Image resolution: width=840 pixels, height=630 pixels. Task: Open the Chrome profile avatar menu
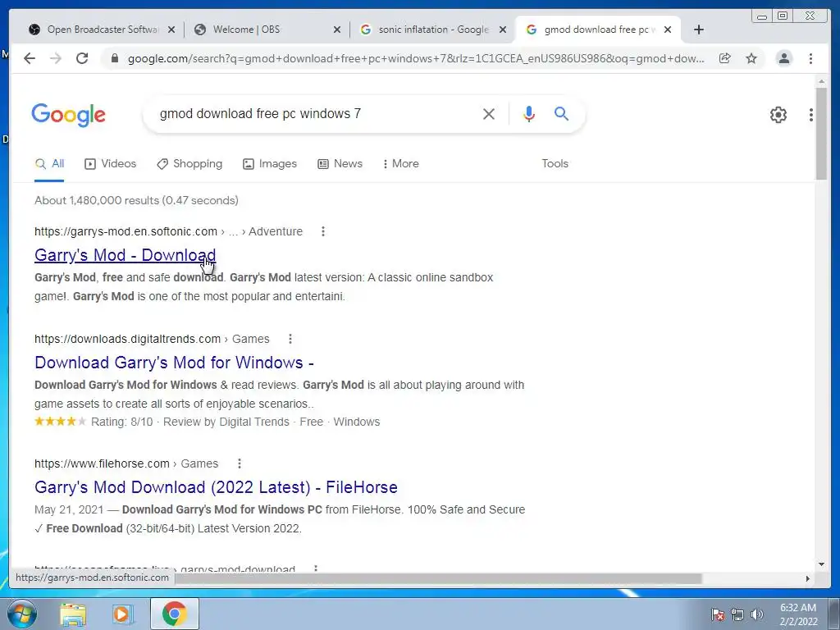pos(783,58)
